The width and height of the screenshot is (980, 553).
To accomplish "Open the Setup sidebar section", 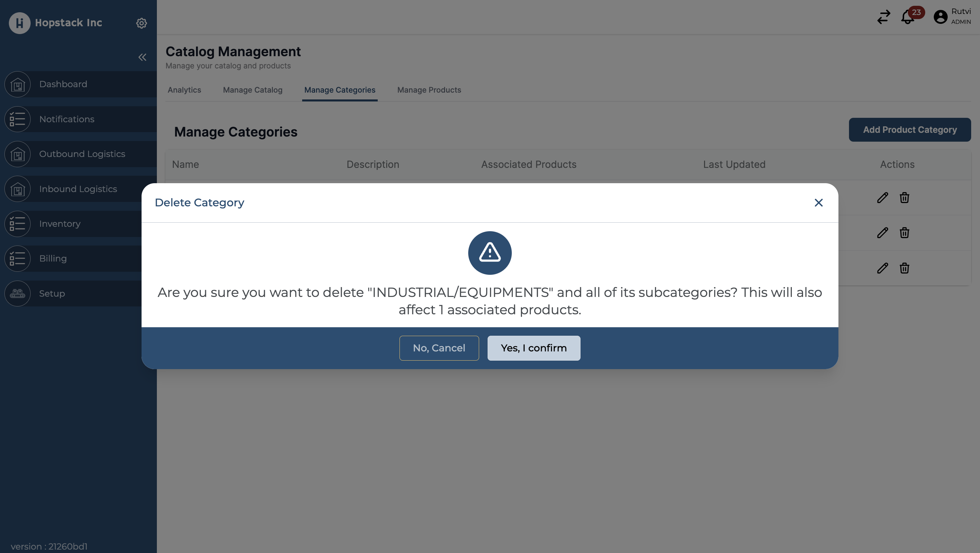I will pyautogui.click(x=52, y=294).
